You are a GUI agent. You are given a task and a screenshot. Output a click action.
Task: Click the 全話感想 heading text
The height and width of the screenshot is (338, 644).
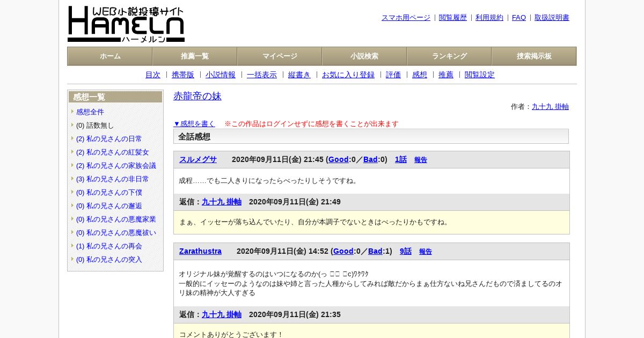pyautogui.click(x=194, y=136)
